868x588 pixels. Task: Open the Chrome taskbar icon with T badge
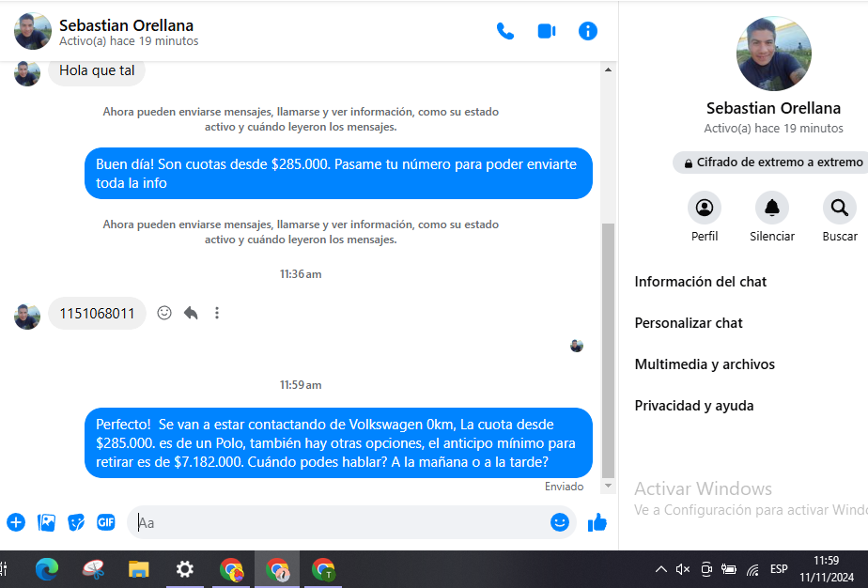tap(323, 569)
